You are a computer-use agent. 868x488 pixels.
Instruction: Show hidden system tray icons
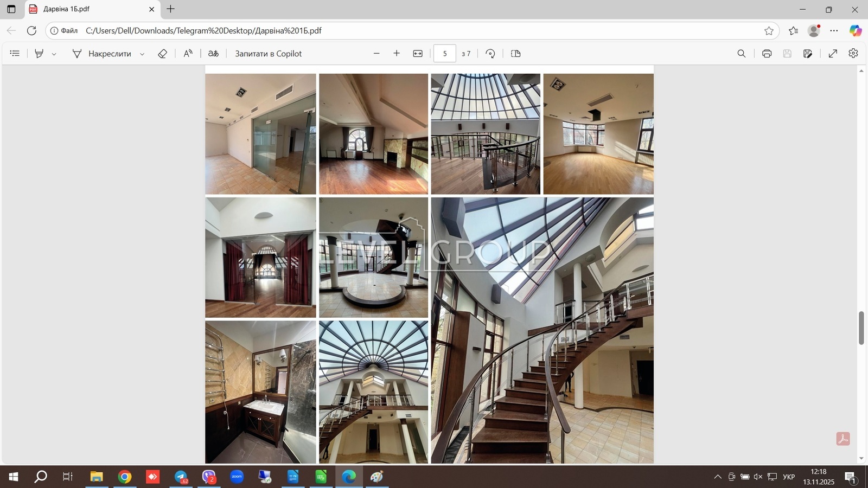(718, 477)
